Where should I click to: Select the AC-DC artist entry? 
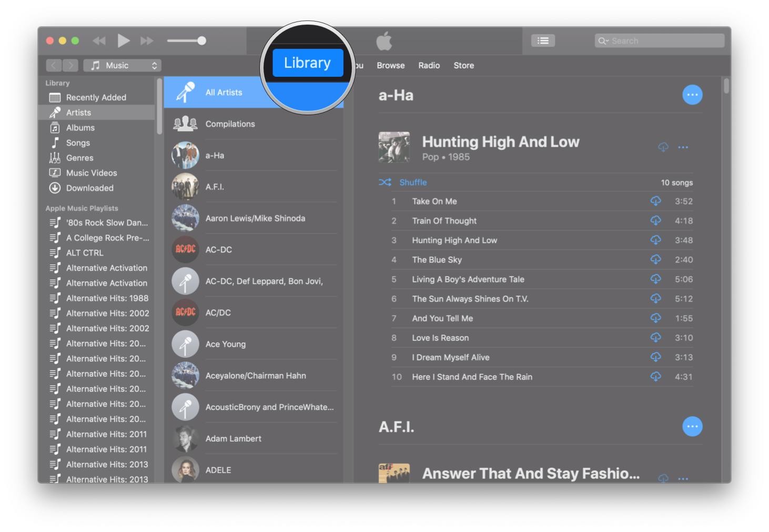pos(219,249)
